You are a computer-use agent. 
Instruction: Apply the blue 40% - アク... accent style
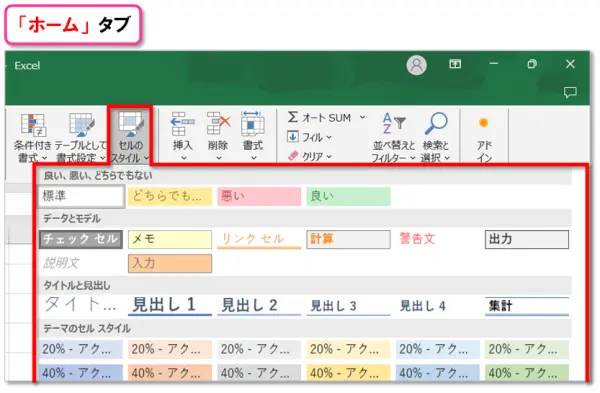coord(81,372)
